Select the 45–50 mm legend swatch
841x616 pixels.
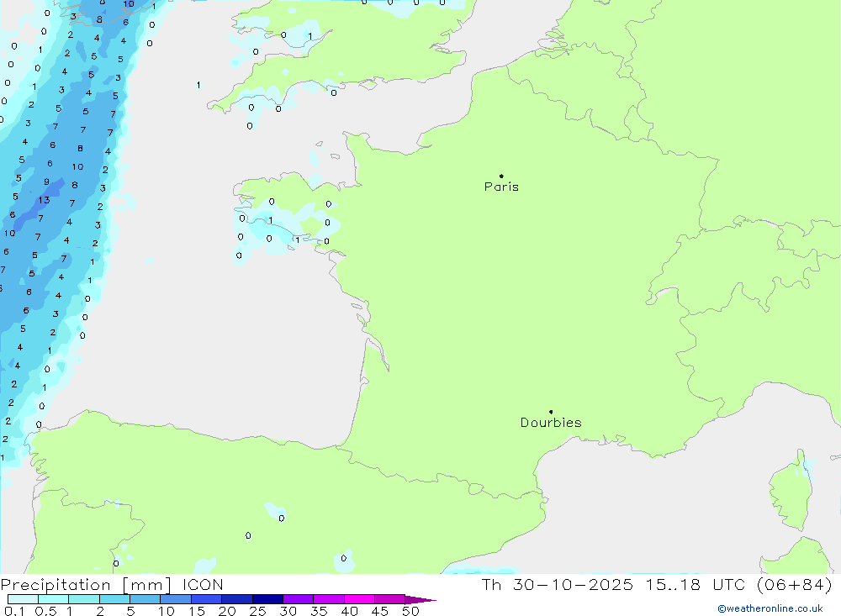390,599
